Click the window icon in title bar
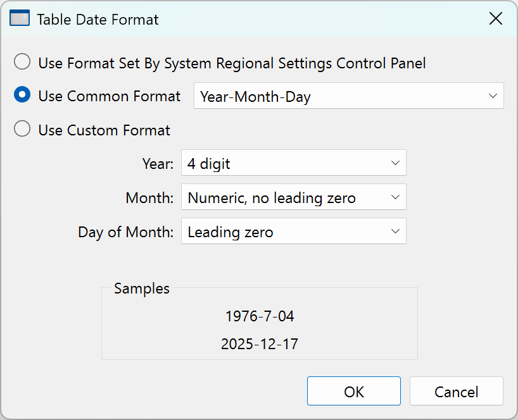The height and width of the screenshot is (420, 518). 20,19
